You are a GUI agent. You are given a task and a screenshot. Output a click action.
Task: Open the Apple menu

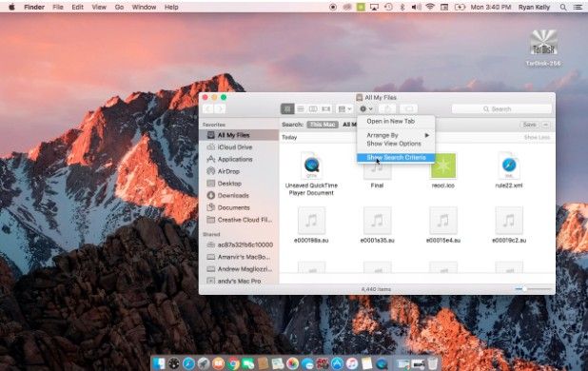(x=11, y=7)
